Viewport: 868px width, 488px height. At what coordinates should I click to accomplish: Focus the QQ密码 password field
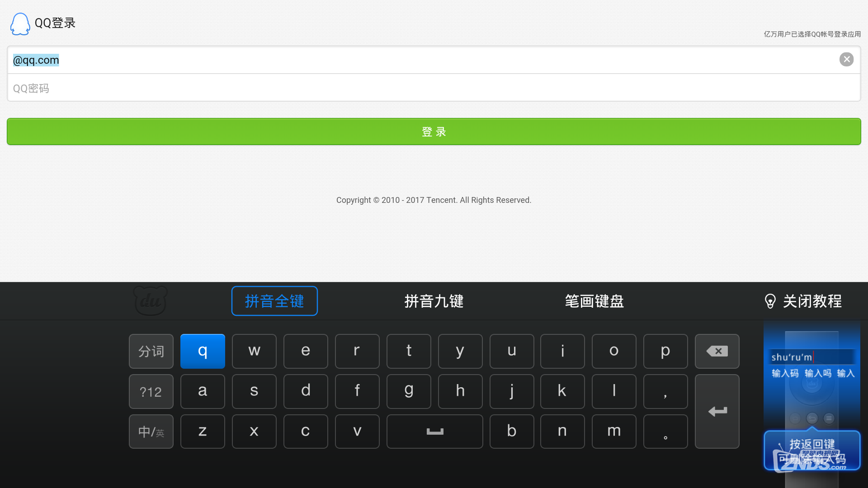434,88
